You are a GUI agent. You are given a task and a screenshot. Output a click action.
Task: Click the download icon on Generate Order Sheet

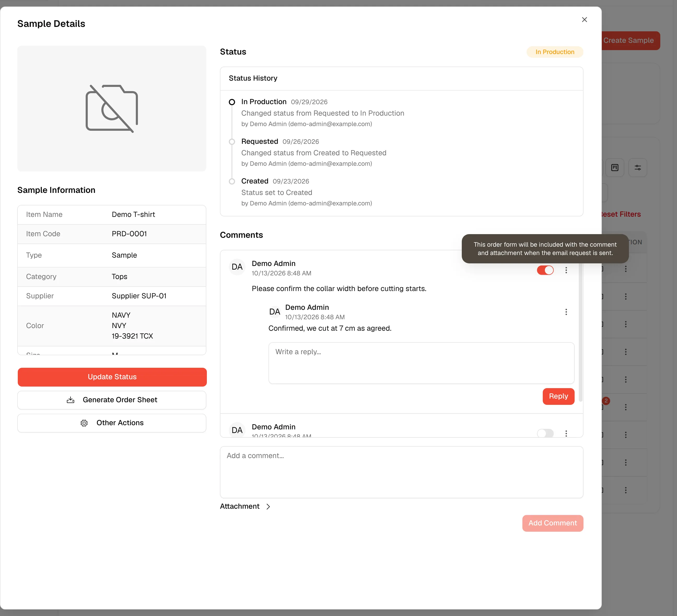pos(71,400)
